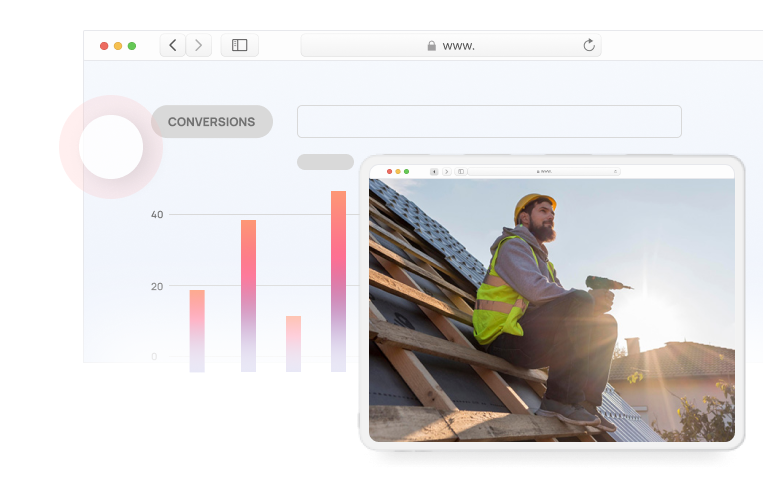The height and width of the screenshot is (479, 763).
Task: Click the shortest bar in the chart
Action: pyautogui.click(x=293, y=343)
